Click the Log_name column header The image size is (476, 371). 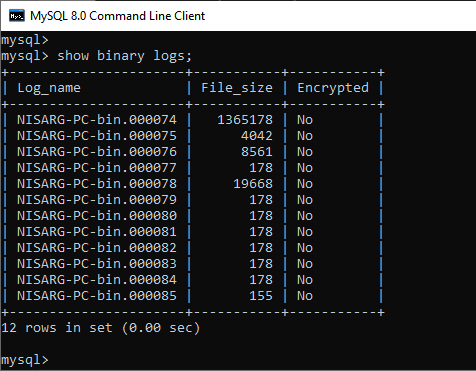coord(49,88)
